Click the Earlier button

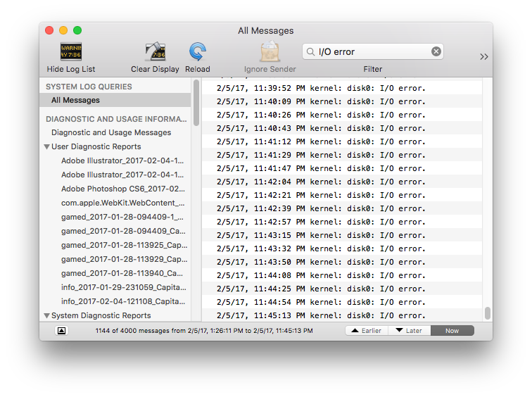367,331
